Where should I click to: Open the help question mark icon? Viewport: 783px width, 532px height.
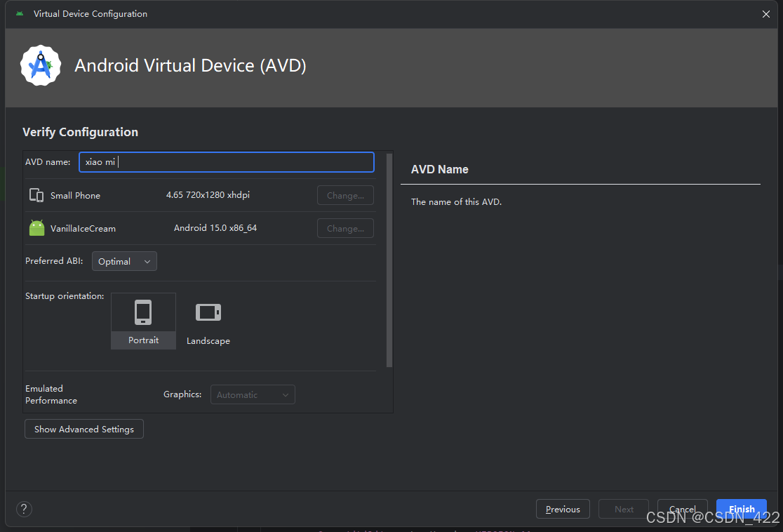tap(24, 509)
